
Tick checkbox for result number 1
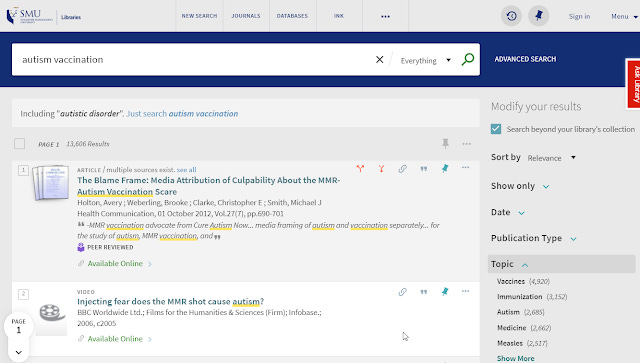[x=23, y=170]
